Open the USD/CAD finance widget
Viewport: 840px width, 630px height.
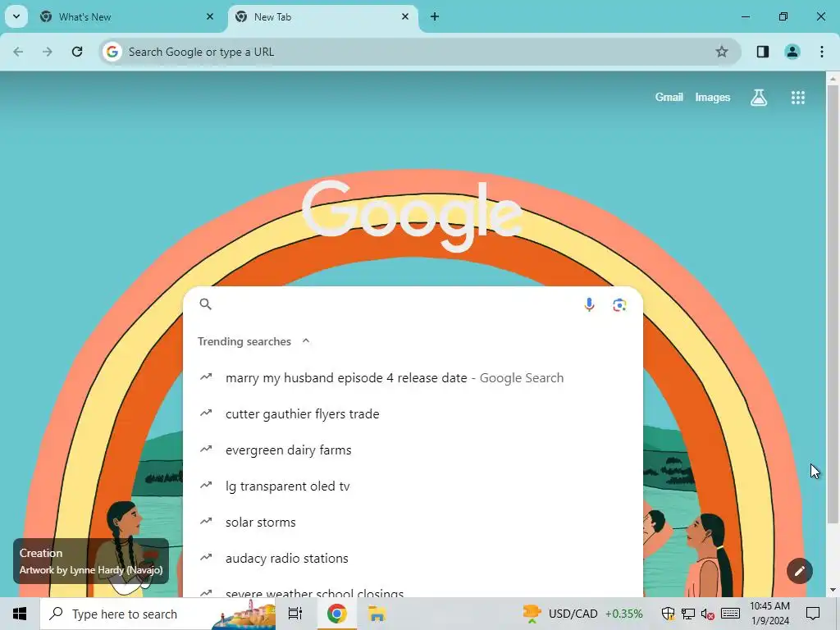(x=582, y=614)
